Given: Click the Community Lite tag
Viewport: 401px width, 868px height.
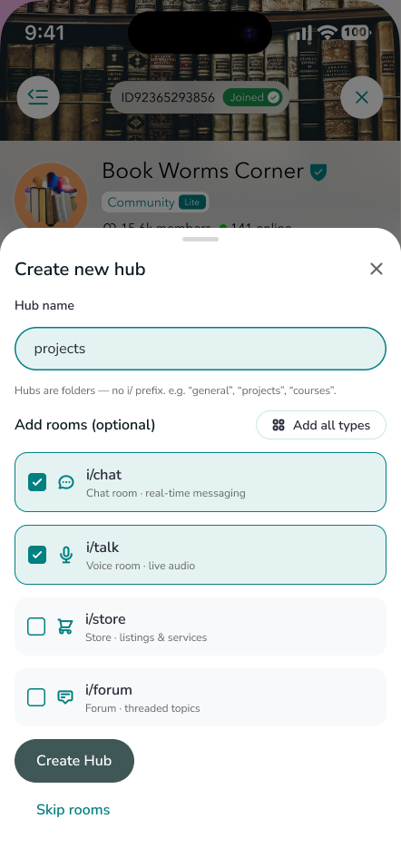Looking at the screenshot, I should click(155, 202).
